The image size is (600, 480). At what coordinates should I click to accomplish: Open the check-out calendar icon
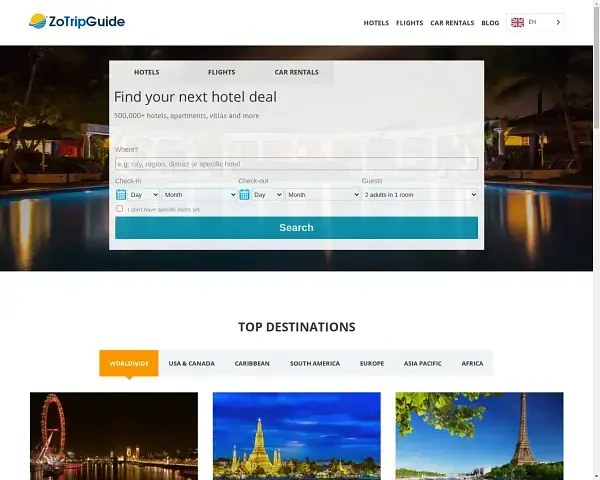244,194
